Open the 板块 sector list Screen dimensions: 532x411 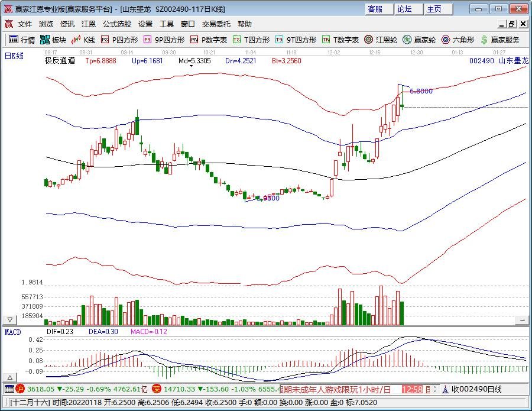[x=53, y=40]
